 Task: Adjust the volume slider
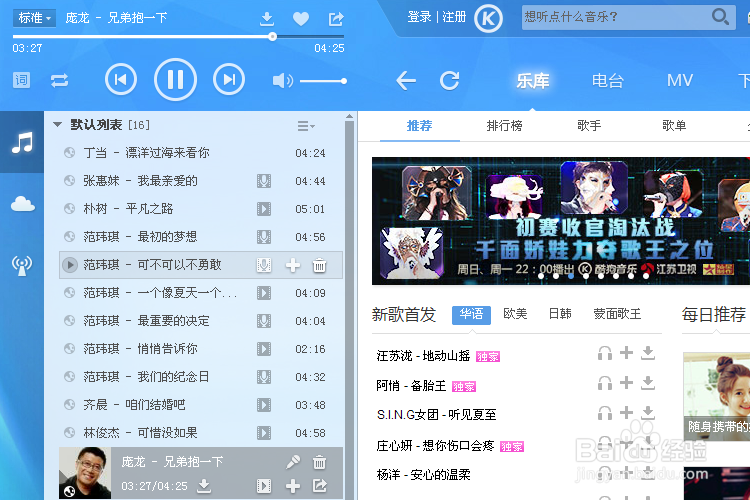point(323,81)
